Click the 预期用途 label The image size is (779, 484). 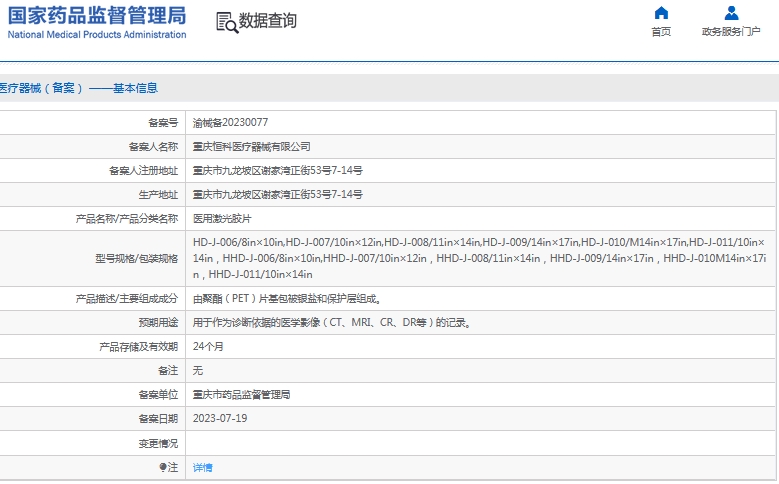tap(158, 323)
